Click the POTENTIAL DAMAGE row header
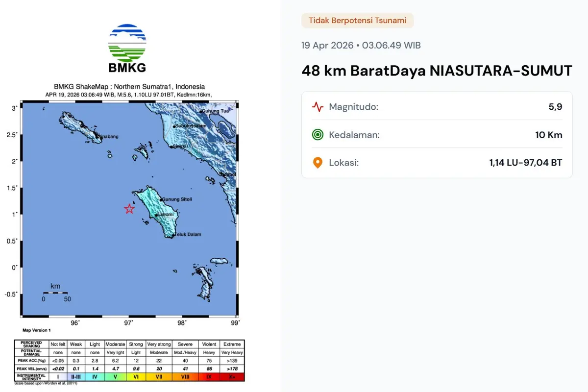 [x=32, y=352]
